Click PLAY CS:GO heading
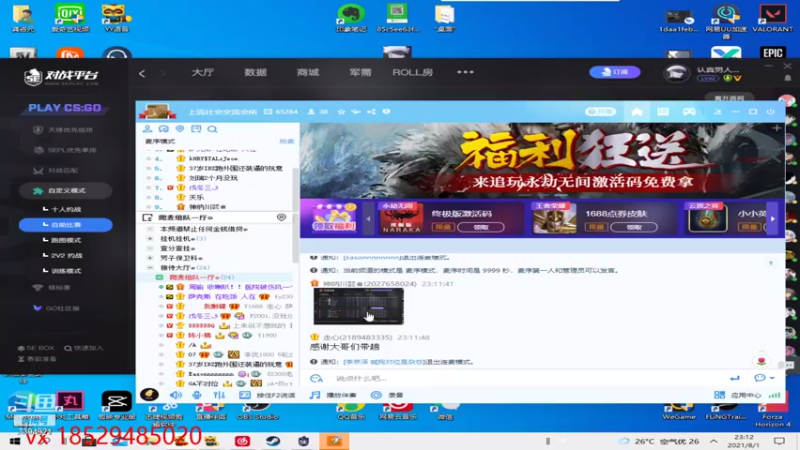This screenshot has height=450, width=800. [65, 108]
